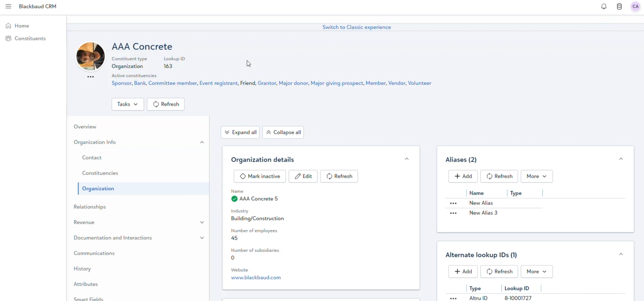Click the Type column header in Aliases
This screenshot has width=644, height=301.
click(516, 193)
